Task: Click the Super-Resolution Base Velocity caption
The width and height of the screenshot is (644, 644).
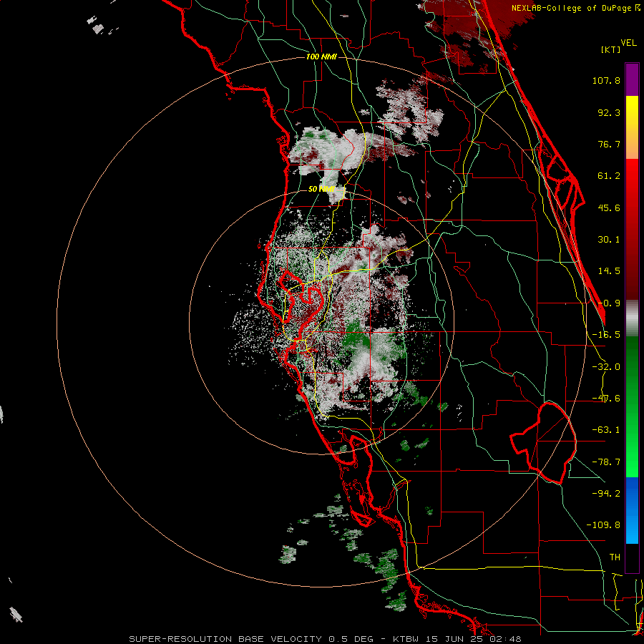Action: 325,639
